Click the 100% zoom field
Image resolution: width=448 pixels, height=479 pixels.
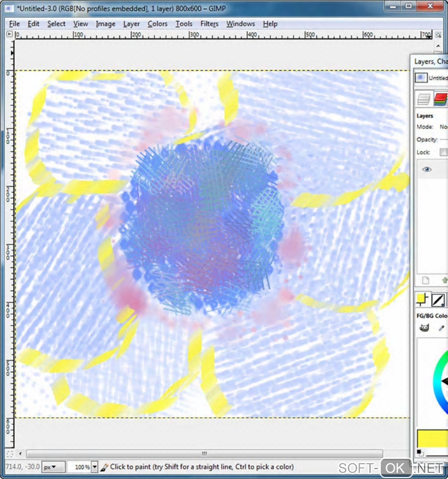[x=79, y=467]
